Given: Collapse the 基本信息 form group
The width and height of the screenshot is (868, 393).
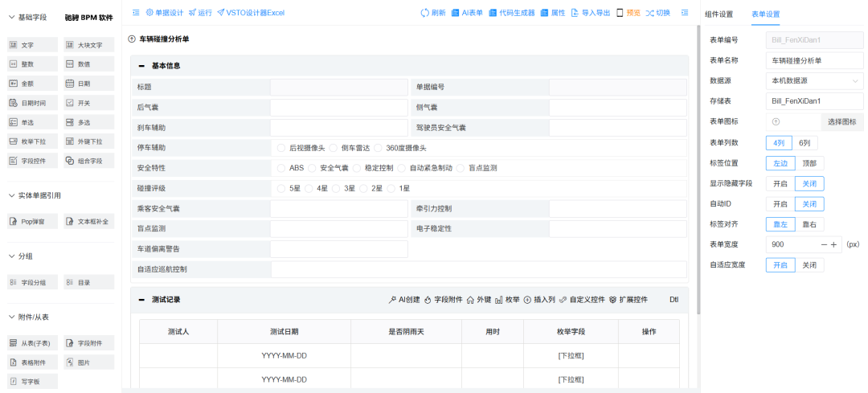Looking at the screenshot, I should pyautogui.click(x=141, y=66).
